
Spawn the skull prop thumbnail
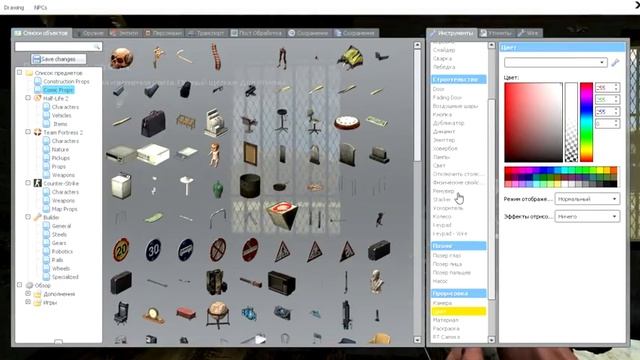[122, 58]
